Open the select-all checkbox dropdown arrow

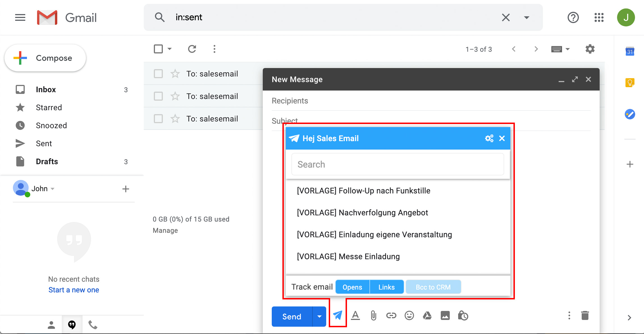click(x=170, y=49)
